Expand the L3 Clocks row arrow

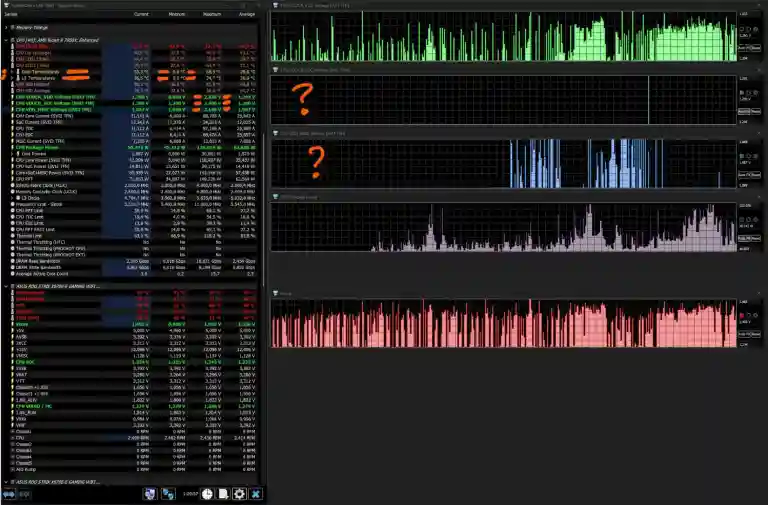pyautogui.click(x=13, y=198)
